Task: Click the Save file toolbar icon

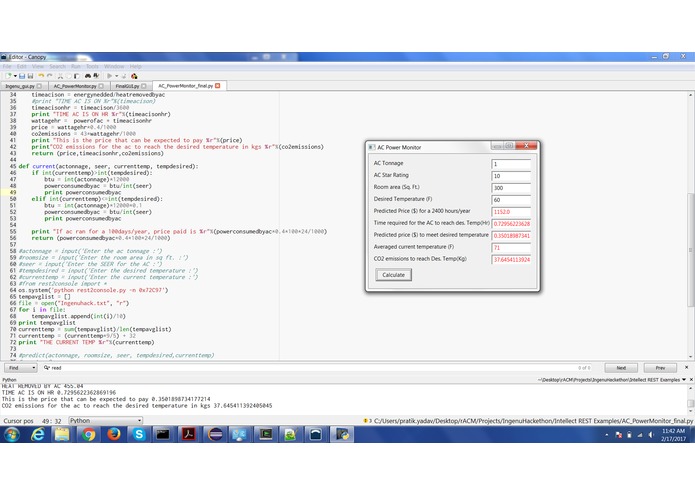Action: coord(22,76)
